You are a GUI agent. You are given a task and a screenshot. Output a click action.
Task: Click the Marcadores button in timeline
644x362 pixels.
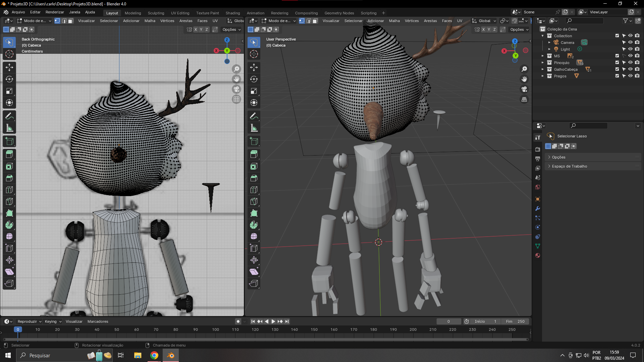click(x=98, y=321)
